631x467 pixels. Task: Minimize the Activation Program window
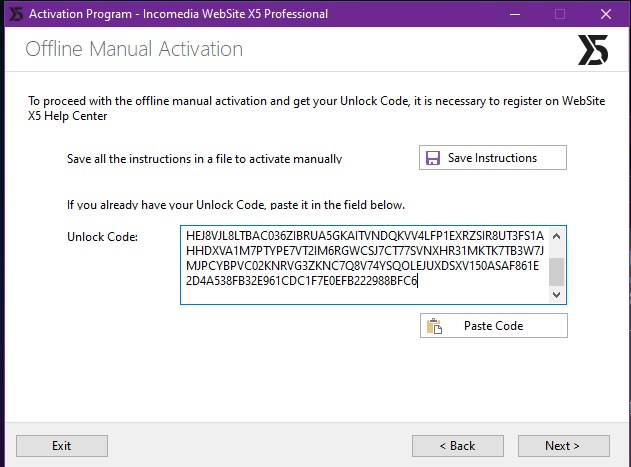click(515, 14)
